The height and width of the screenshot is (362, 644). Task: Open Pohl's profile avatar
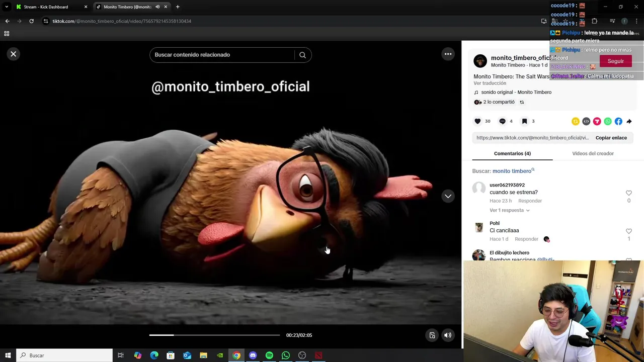coord(478,227)
